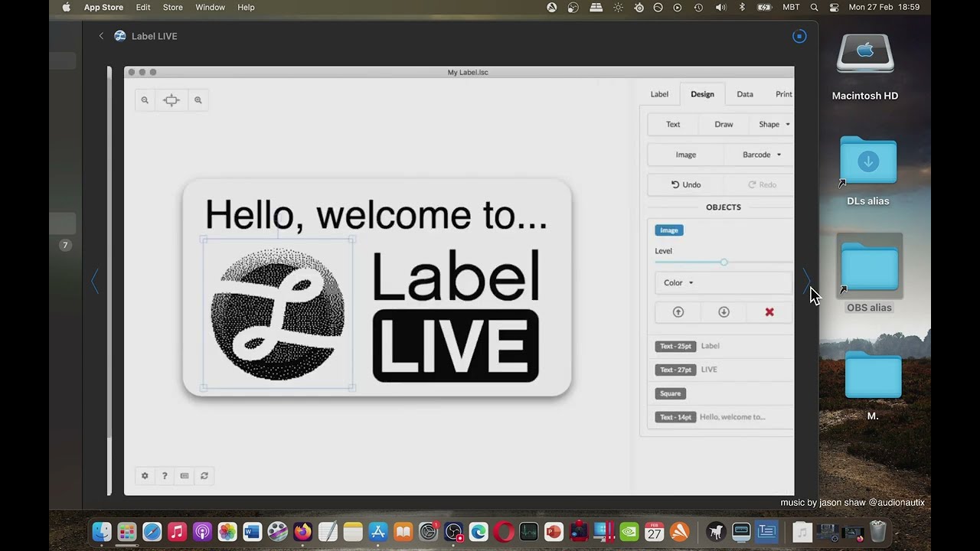Select the Text - 14pt Hello object
Screen dimensions: 980x551
(x=720, y=417)
